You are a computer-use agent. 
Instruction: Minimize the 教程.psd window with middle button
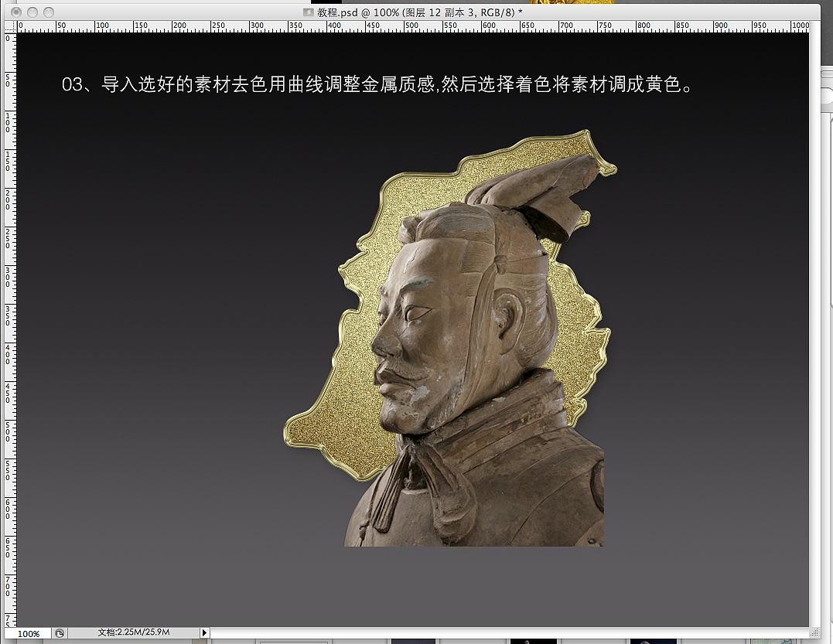(32, 12)
